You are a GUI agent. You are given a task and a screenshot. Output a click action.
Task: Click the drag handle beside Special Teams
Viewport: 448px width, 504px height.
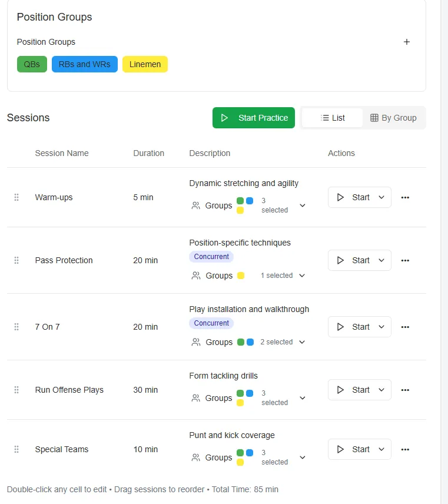tap(16, 449)
